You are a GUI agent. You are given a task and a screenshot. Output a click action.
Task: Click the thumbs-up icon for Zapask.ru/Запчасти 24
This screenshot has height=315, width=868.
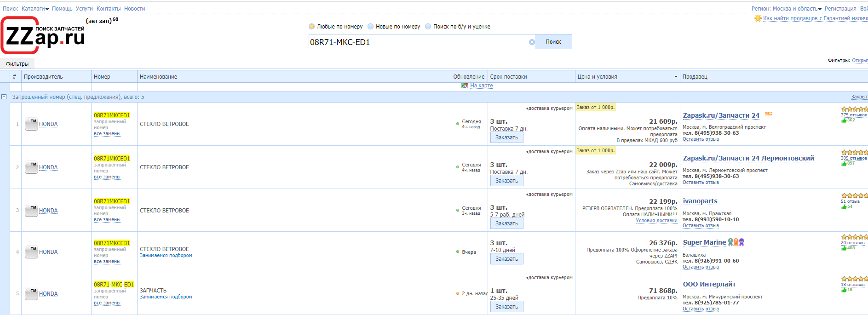[x=844, y=120]
